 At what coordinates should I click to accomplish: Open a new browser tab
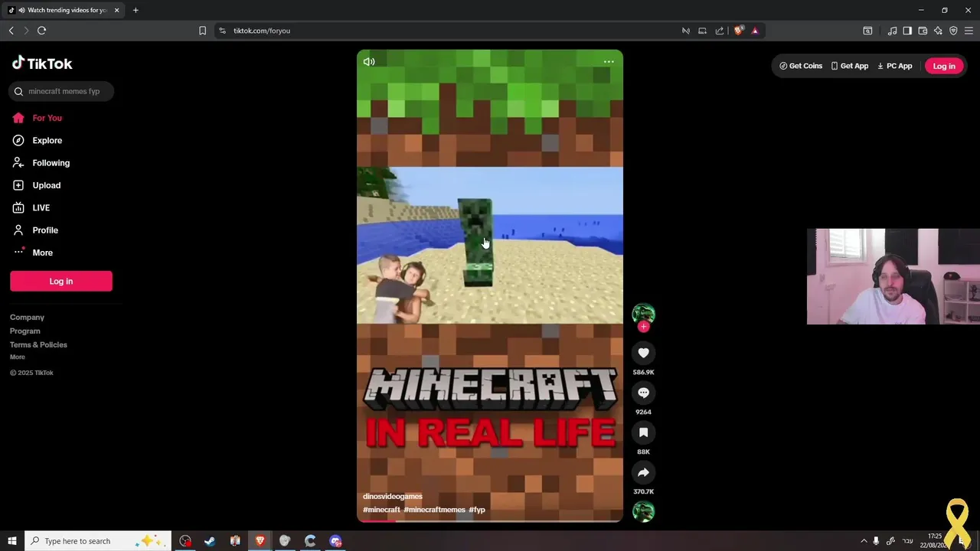click(136, 10)
